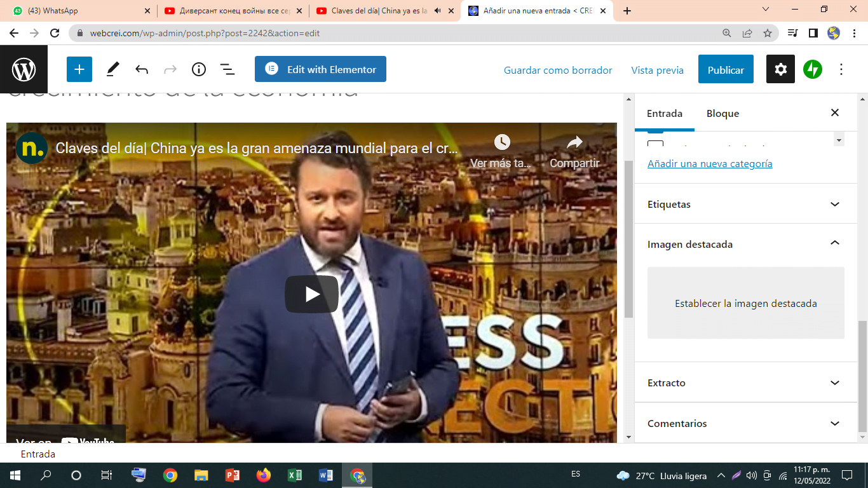The image size is (868, 488).
Task: Open the WordPress logo menu
Action: 24,69
